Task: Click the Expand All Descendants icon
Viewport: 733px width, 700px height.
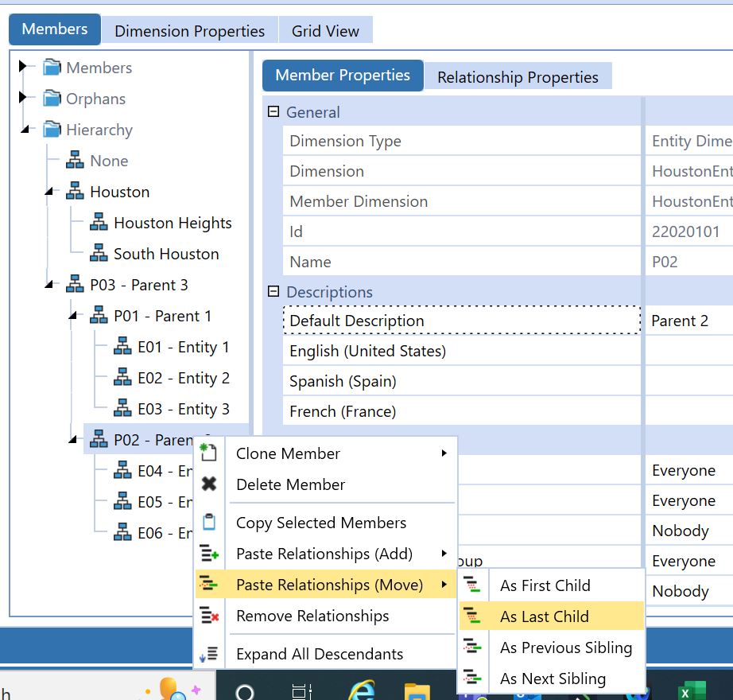Action: pos(209,654)
